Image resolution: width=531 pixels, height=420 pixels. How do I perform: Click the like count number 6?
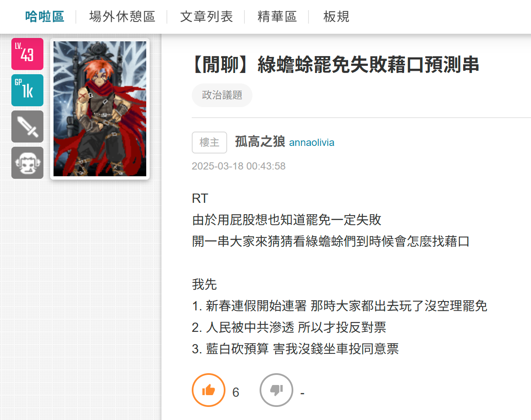tap(236, 393)
